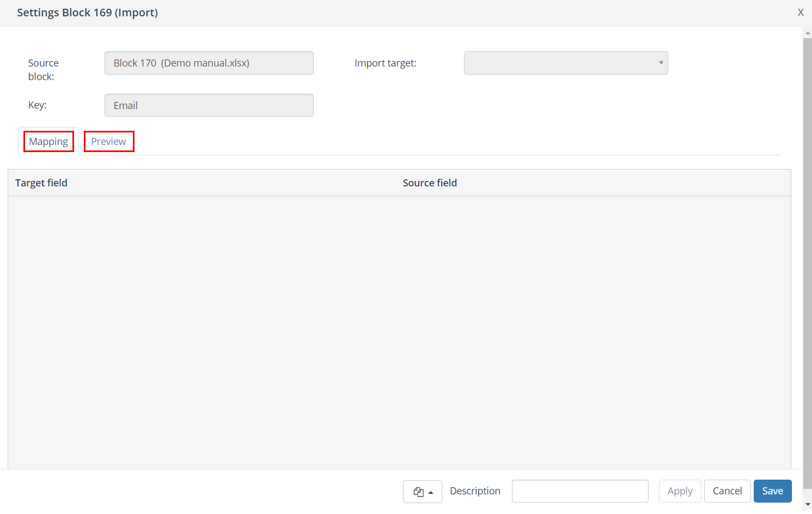Click the Import target label

point(386,63)
